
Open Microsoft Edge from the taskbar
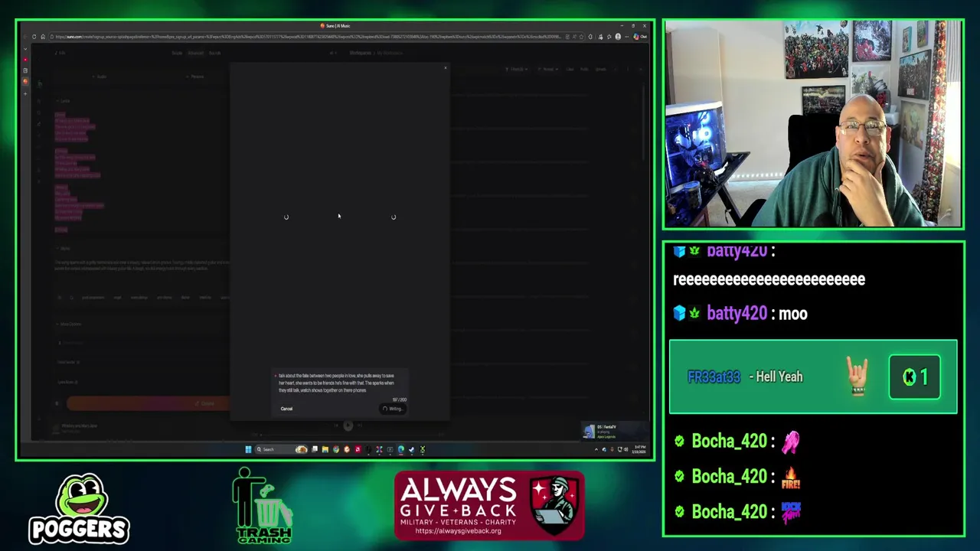pyautogui.click(x=401, y=449)
